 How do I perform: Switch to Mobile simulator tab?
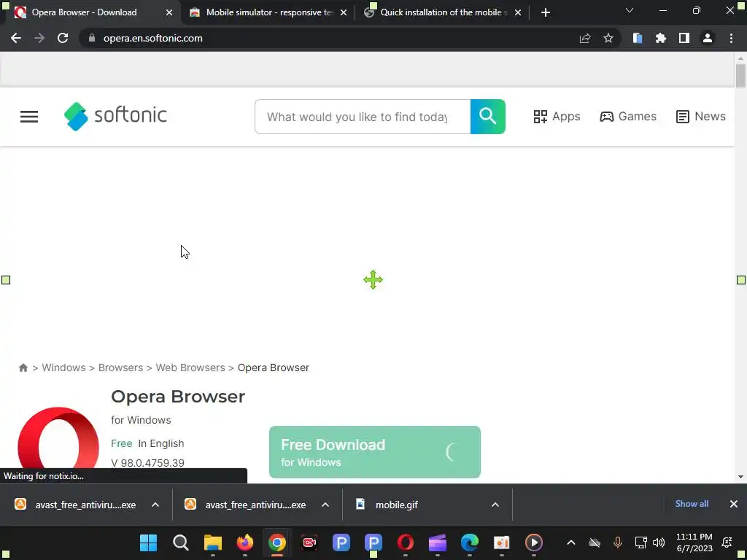pyautogui.click(x=269, y=12)
